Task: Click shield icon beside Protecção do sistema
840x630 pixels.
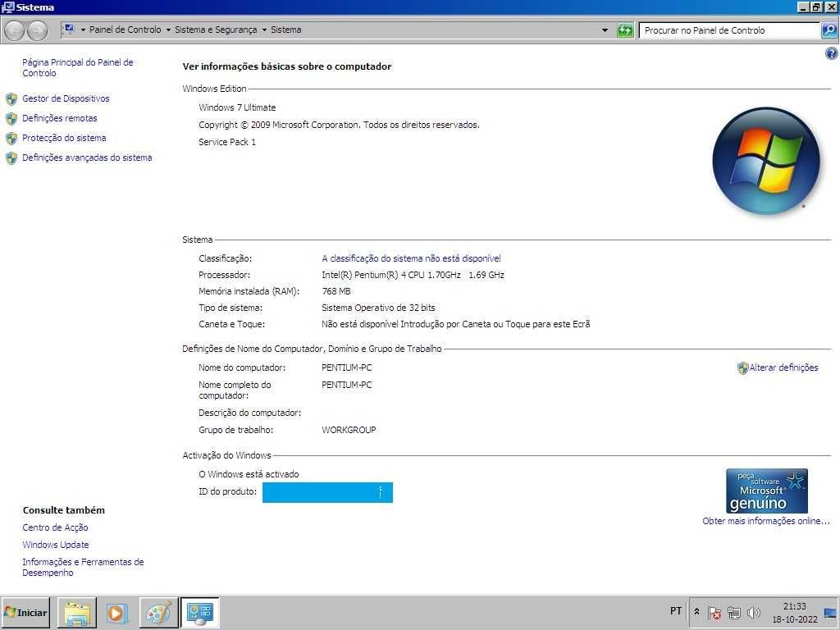Action: [11, 138]
